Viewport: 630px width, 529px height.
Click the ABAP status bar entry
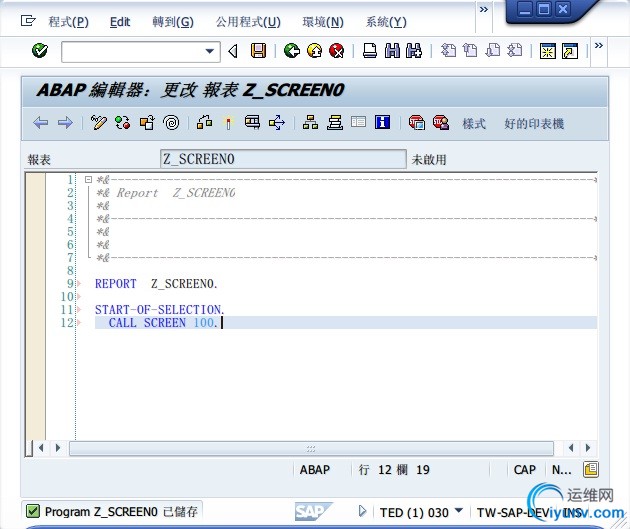[315, 470]
